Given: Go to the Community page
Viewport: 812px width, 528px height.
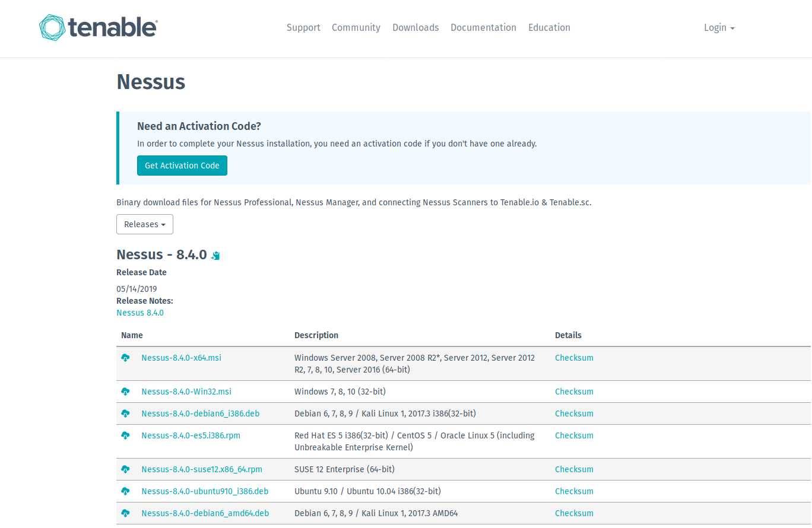Looking at the screenshot, I should pos(356,27).
